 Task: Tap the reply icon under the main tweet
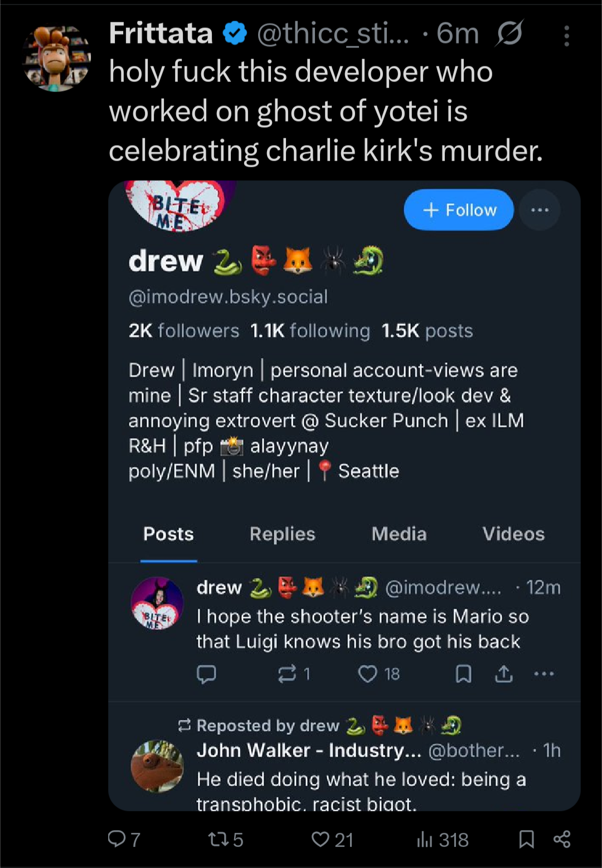click(117, 838)
